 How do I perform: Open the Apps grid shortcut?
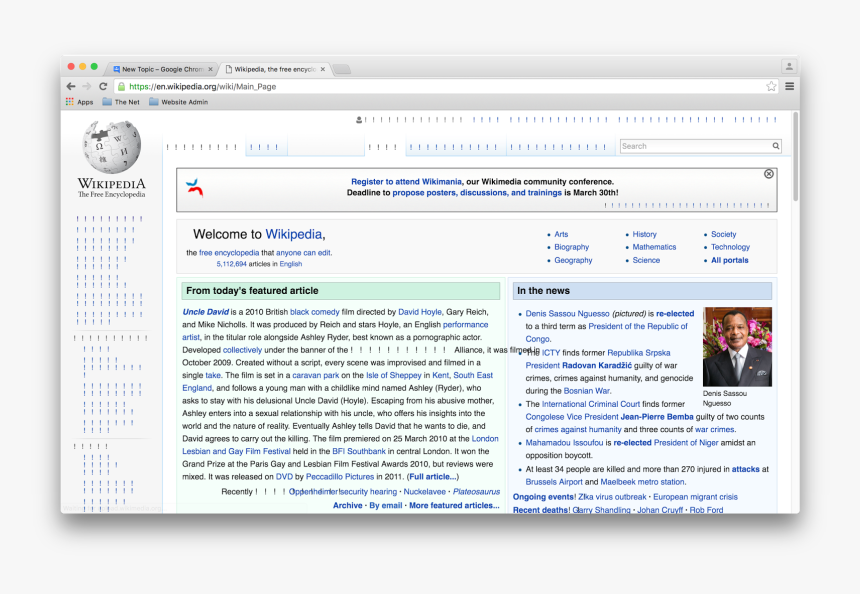(80, 102)
